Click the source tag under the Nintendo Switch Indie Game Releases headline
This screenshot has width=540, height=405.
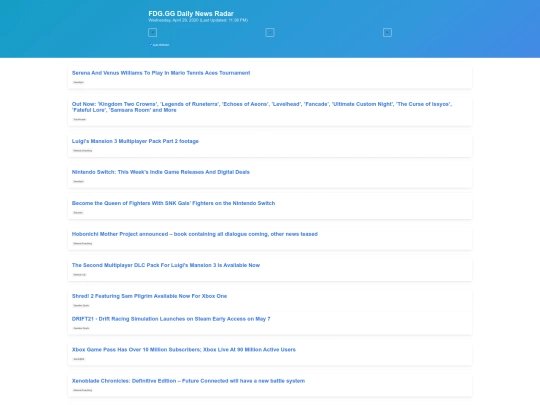click(79, 181)
